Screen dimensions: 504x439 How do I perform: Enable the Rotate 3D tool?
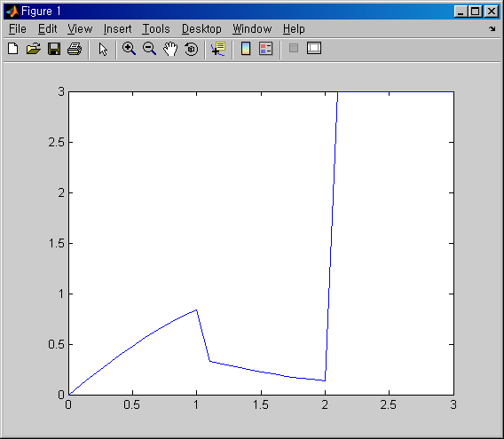(192, 49)
